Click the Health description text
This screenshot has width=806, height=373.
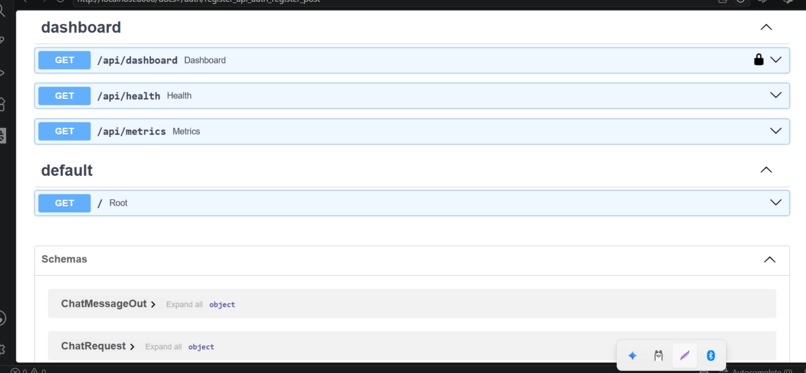pyautogui.click(x=179, y=96)
